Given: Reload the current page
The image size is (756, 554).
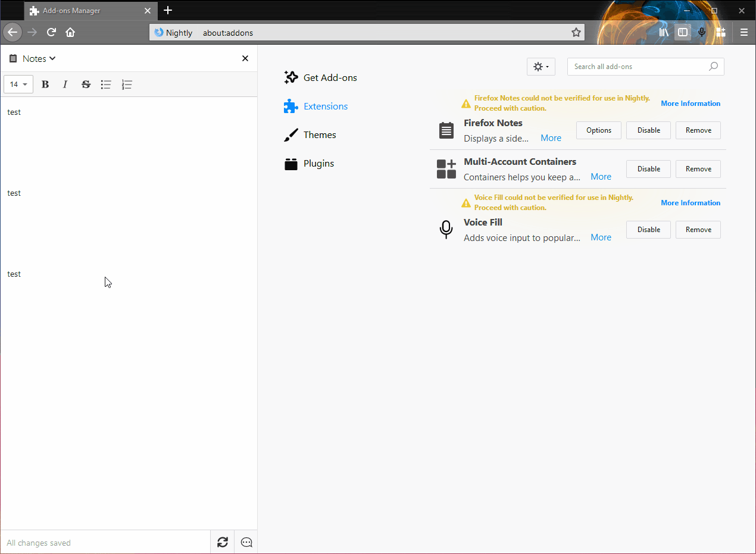Looking at the screenshot, I should pyautogui.click(x=51, y=32).
